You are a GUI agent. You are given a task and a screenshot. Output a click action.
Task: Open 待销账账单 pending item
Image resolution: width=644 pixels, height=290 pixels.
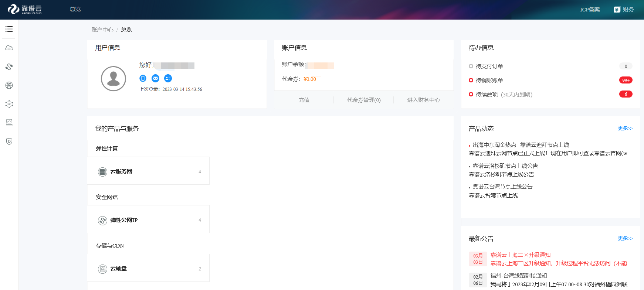(489, 81)
